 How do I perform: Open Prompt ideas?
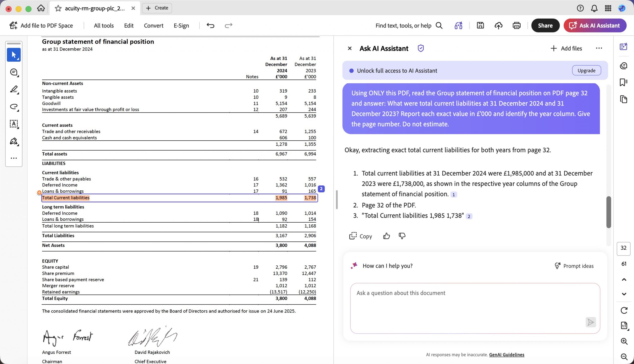click(574, 266)
